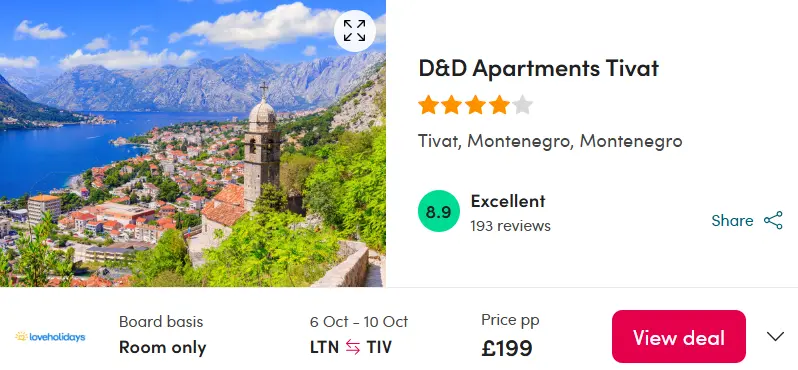Open the 193 reviews link
The image size is (798, 370).
[x=510, y=225]
